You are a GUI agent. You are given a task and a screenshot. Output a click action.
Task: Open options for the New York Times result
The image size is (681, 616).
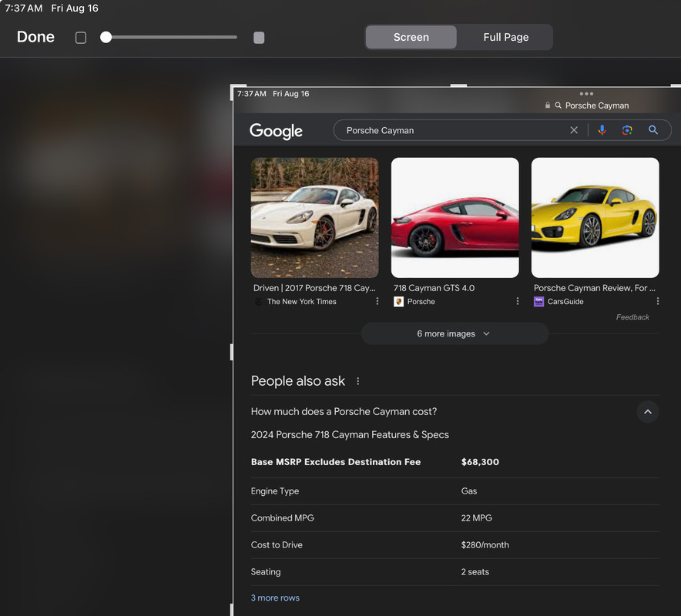point(377,301)
